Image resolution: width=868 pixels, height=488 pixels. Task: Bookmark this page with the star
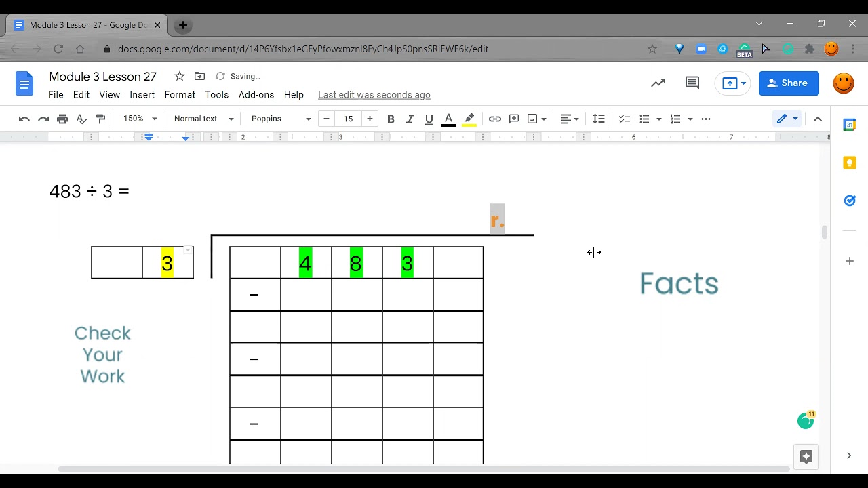652,49
